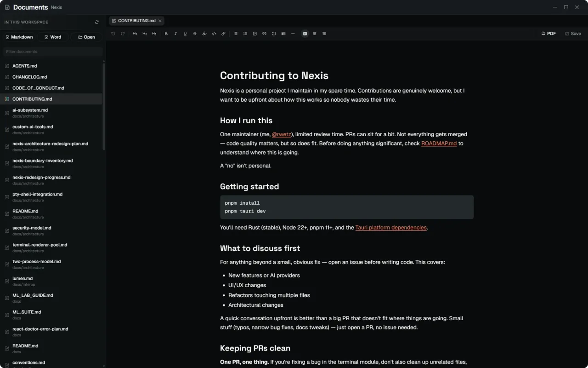Click the Contributing to Nexis heading
This screenshot has width=588, height=368.
pos(274,75)
